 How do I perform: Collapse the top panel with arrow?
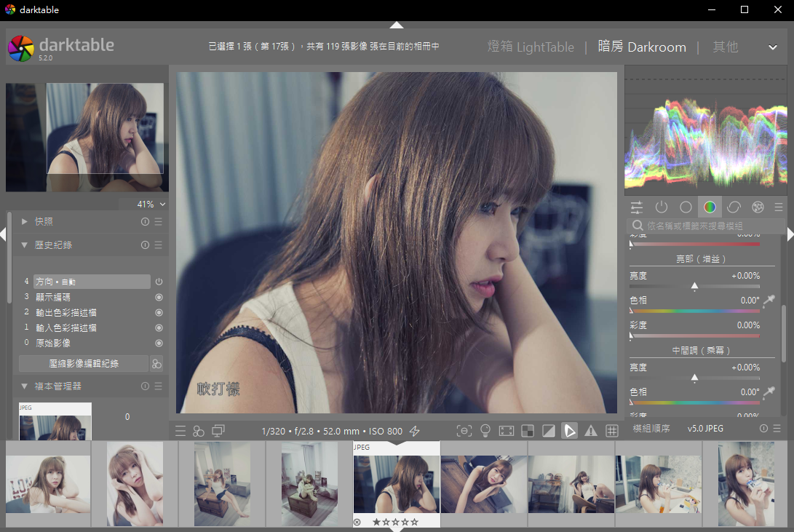(397, 25)
